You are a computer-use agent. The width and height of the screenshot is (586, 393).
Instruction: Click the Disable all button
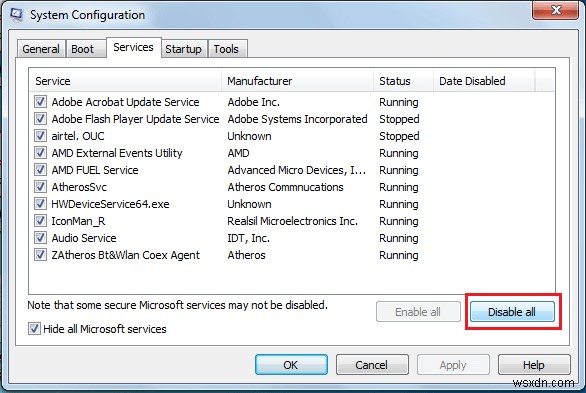(x=512, y=312)
